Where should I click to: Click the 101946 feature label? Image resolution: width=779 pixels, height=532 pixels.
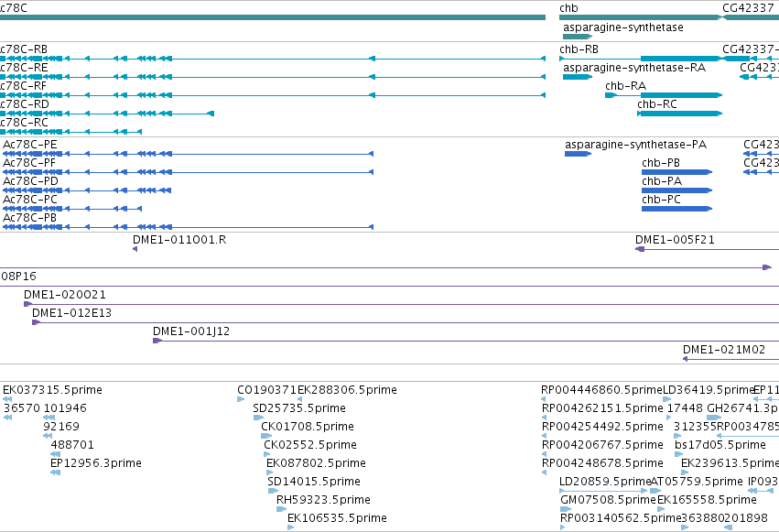65,408
